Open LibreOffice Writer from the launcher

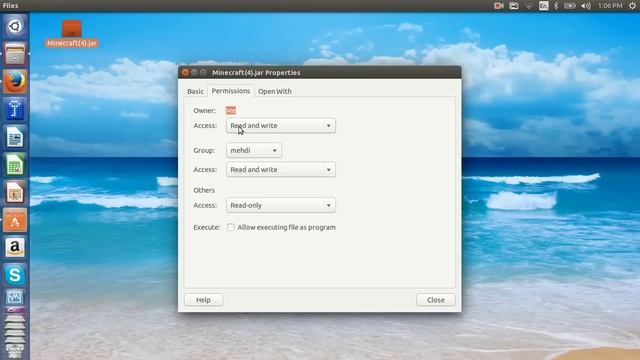click(x=15, y=137)
